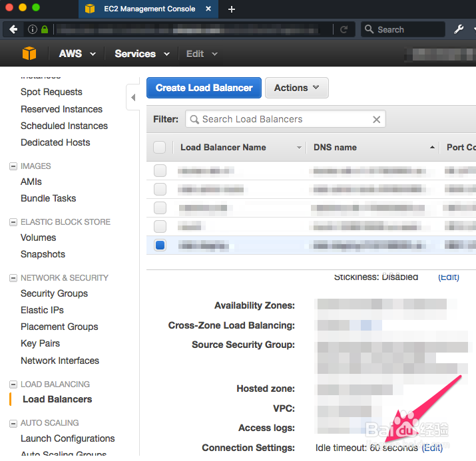The image size is (476, 461).
Task: Open Placement Groups in sidebar
Action: [59, 327]
